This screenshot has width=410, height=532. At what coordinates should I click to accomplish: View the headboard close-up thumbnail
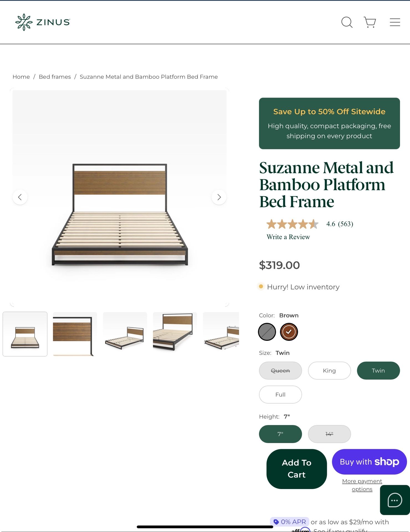(75, 334)
